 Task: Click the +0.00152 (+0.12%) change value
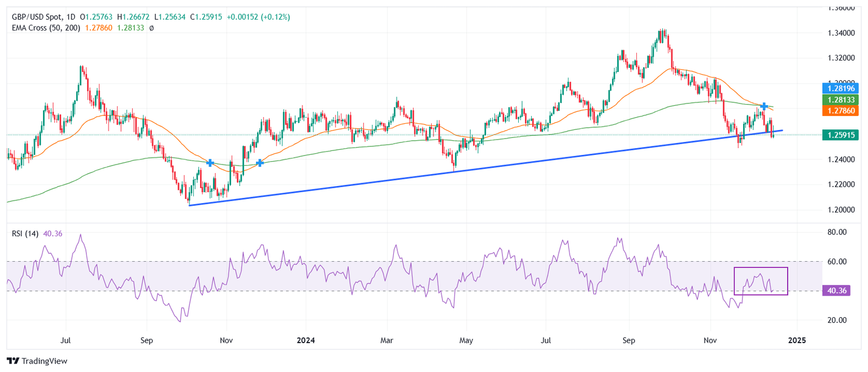(x=258, y=18)
